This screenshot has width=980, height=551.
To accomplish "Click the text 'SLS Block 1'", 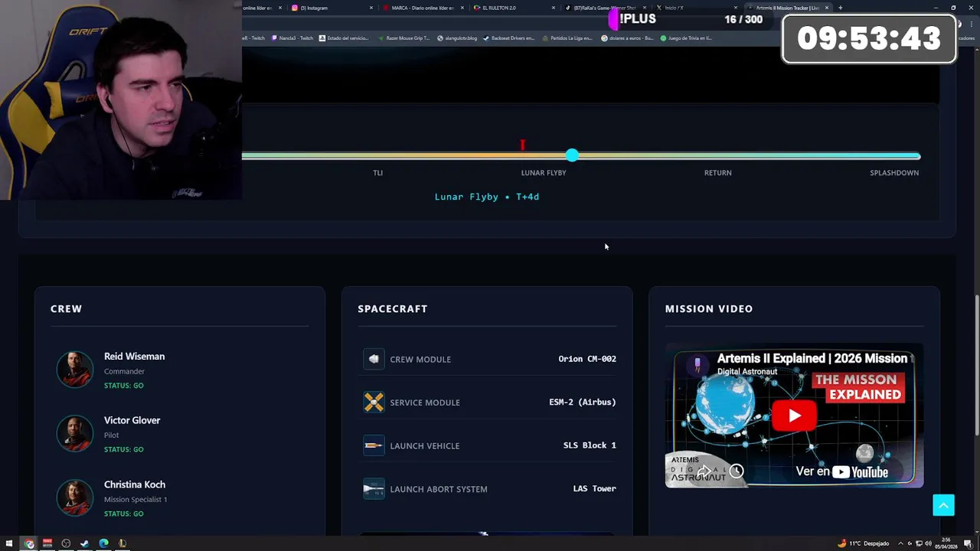I will pyautogui.click(x=590, y=445).
